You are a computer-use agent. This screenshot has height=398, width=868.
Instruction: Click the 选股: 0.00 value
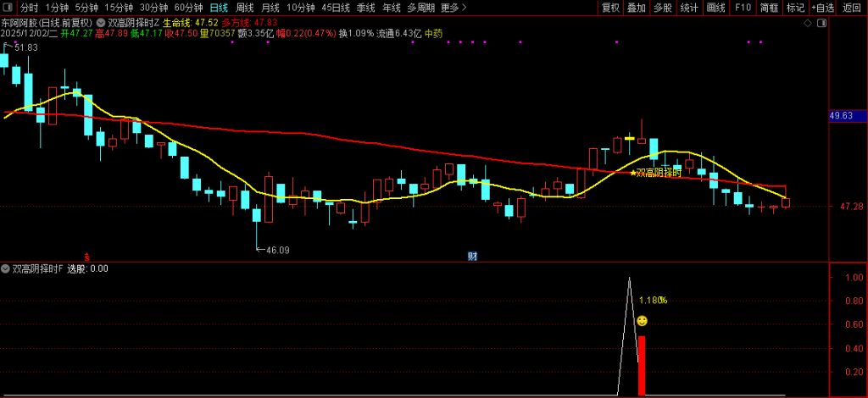point(87,269)
